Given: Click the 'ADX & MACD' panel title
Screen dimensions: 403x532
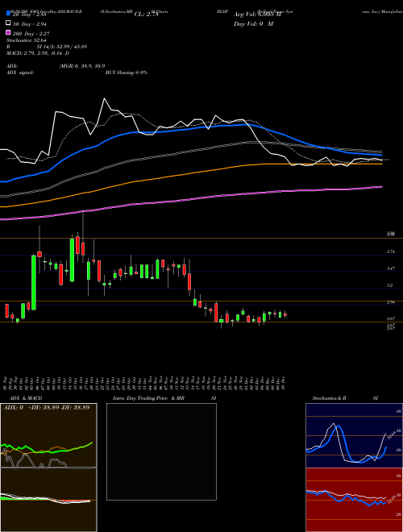Looking at the screenshot, I should 26,398.
